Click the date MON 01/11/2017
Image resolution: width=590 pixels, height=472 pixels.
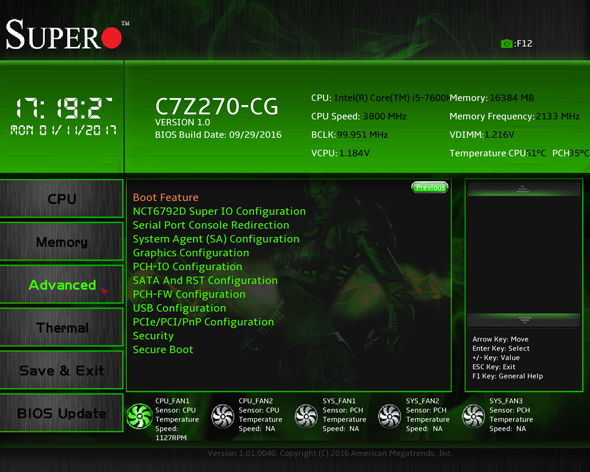(64, 131)
